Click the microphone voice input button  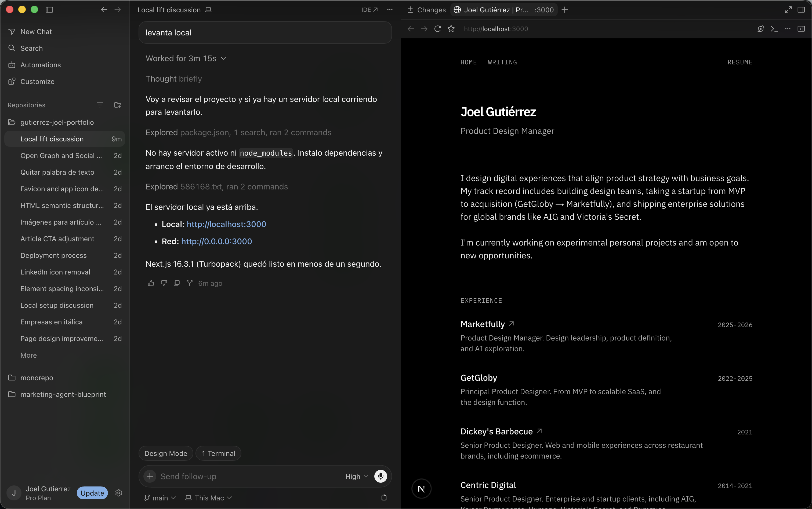[380, 476]
